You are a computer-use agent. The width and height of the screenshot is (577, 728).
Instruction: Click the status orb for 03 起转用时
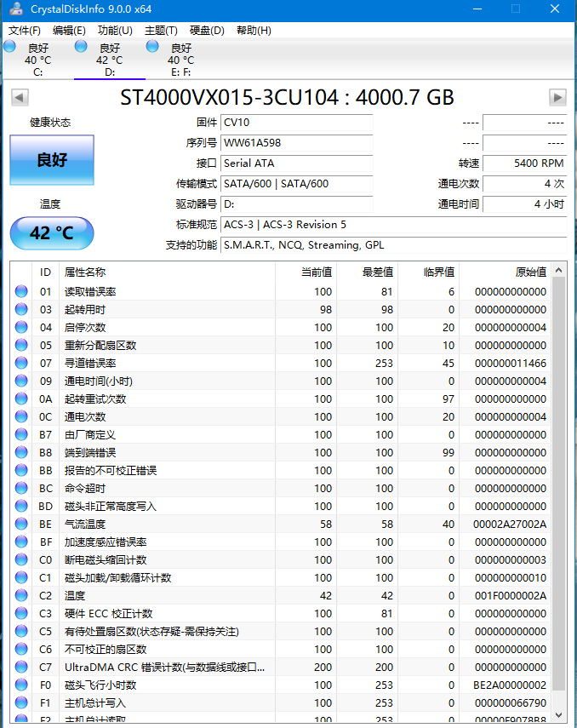[x=21, y=309]
